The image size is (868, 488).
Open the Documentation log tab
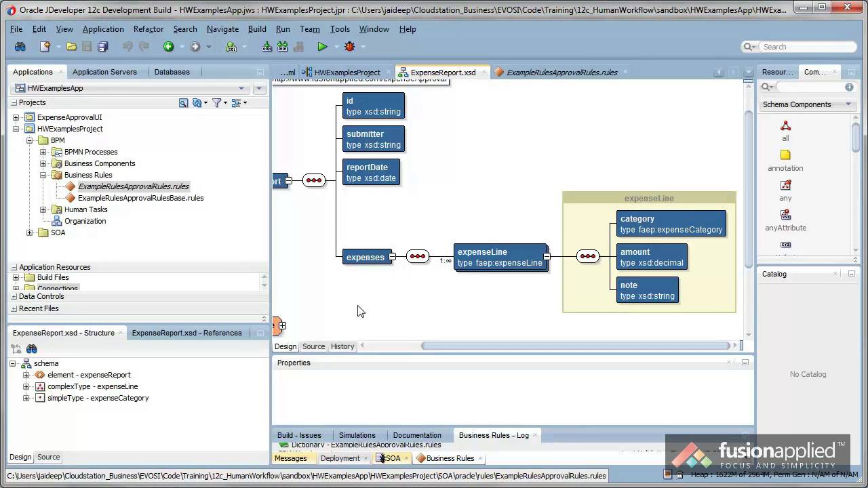pyautogui.click(x=417, y=435)
